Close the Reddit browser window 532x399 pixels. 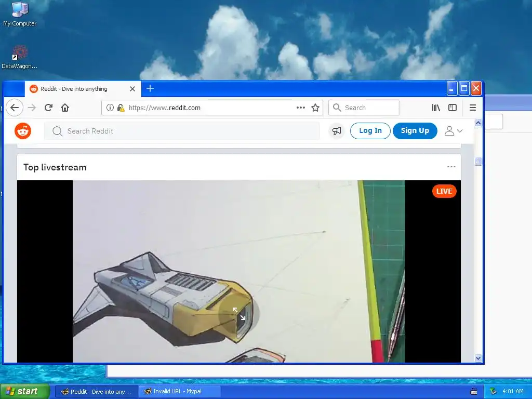click(476, 88)
